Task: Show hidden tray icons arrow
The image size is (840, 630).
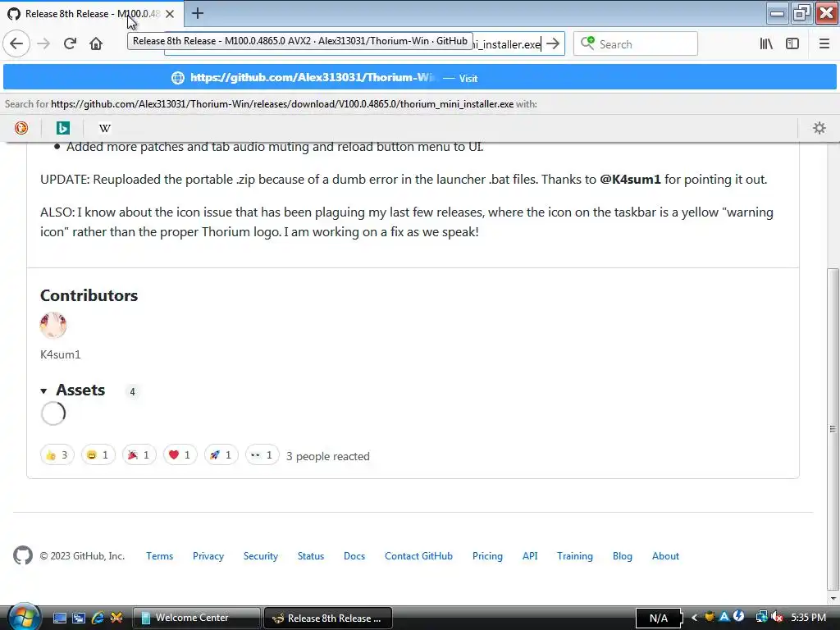Action: pyautogui.click(x=694, y=618)
